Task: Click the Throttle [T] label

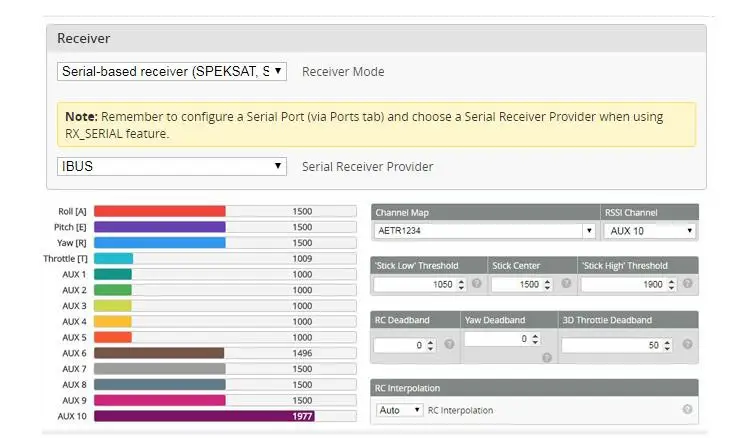Action: 65,259
